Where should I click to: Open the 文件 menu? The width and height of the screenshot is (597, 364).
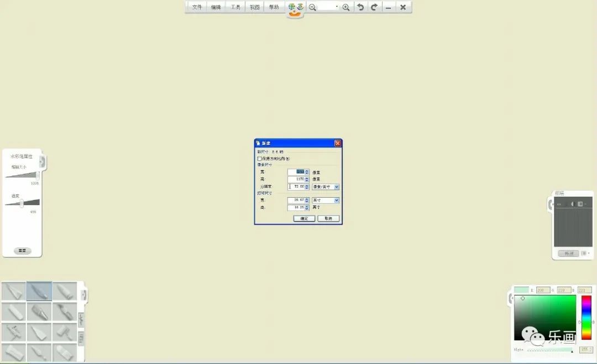pyautogui.click(x=197, y=7)
